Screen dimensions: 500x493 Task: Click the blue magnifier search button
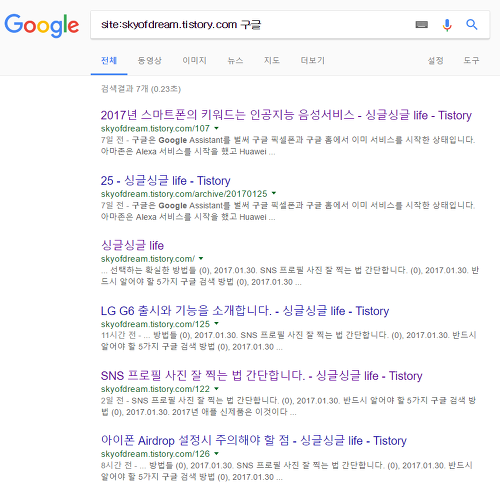click(x=472, y=24)
